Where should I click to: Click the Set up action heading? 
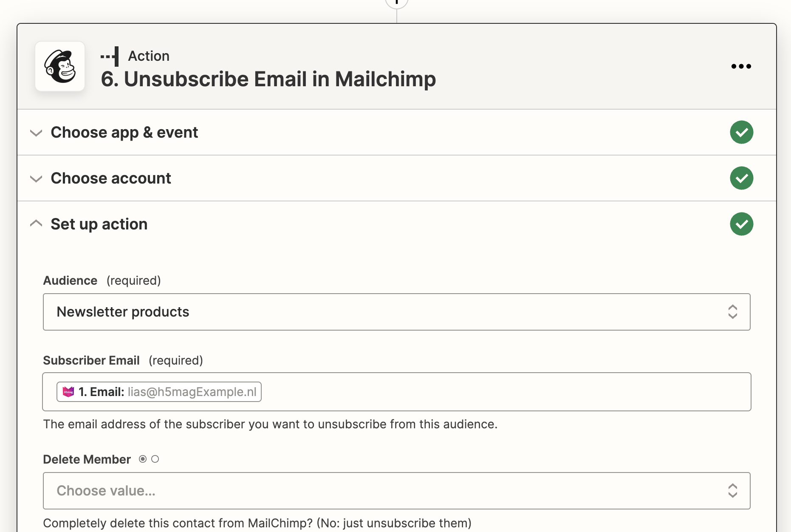99,224
